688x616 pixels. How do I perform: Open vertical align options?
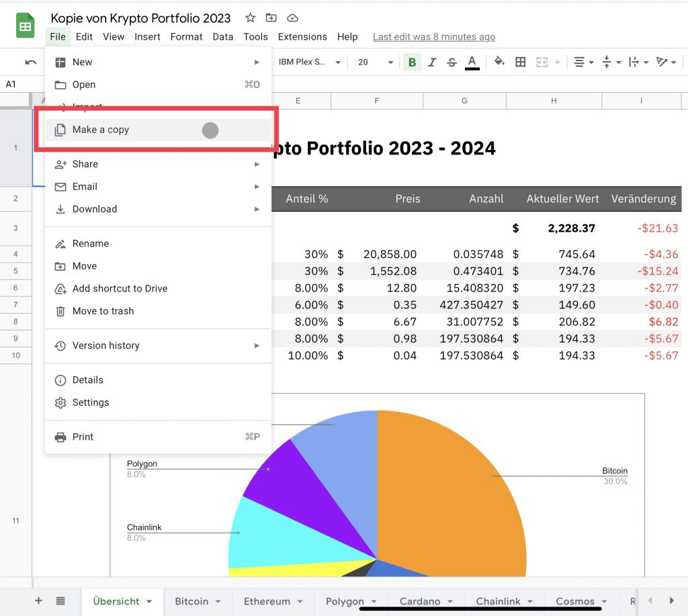click(x=611, y=62)
